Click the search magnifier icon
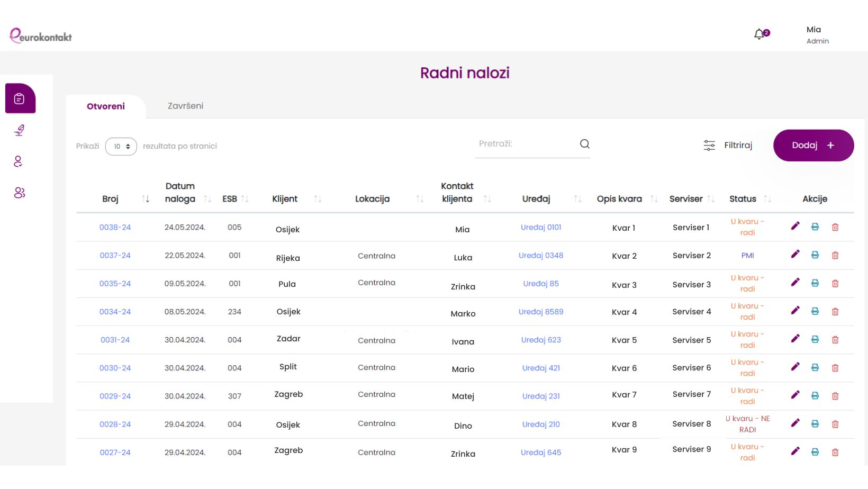This screenshot has width=868, height=489. click(x=584, y=144)
